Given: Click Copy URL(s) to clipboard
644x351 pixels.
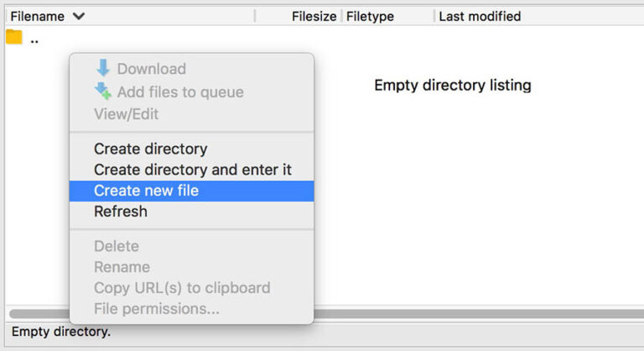Looking at the screenshot, I should (x=181, y=288).
